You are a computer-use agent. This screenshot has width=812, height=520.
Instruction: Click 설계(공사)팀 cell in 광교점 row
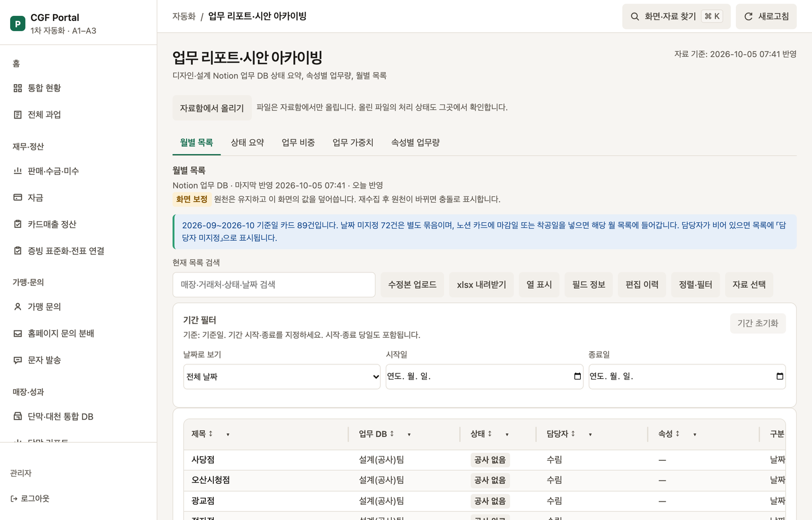pyautogui.click(x=382, y=501)
